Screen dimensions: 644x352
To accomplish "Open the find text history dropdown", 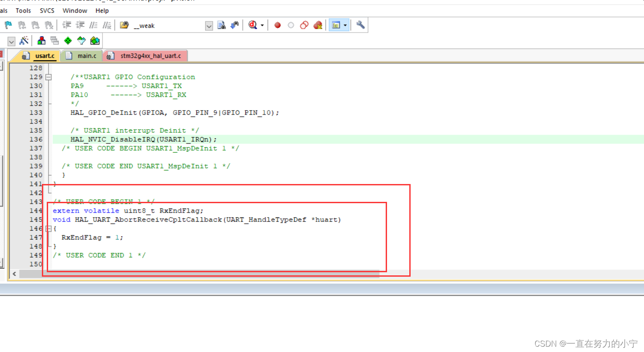I will coord(209,26).
